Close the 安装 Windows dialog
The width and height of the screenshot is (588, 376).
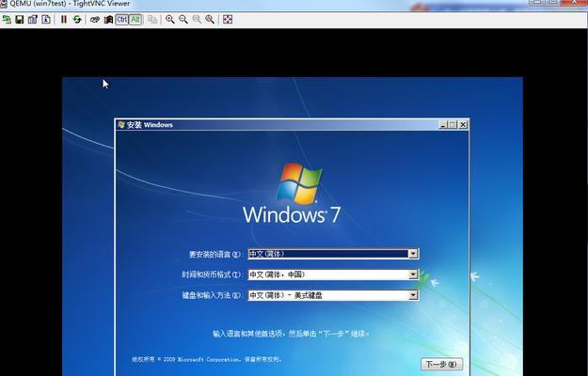coord(463,125)
